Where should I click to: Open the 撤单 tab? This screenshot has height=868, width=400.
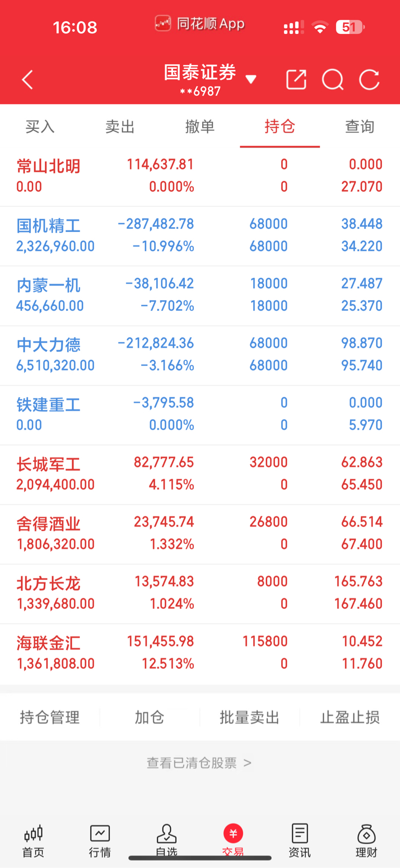click(x=200, y=127)
